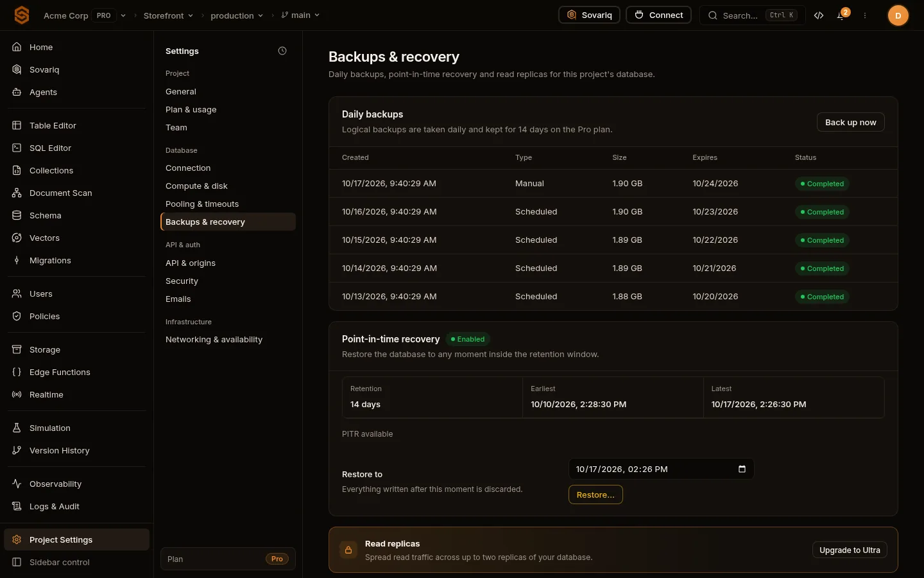This screenshot has height=578, width=924.
Task: Open Migrations page
Action: (x=77, y=260)
